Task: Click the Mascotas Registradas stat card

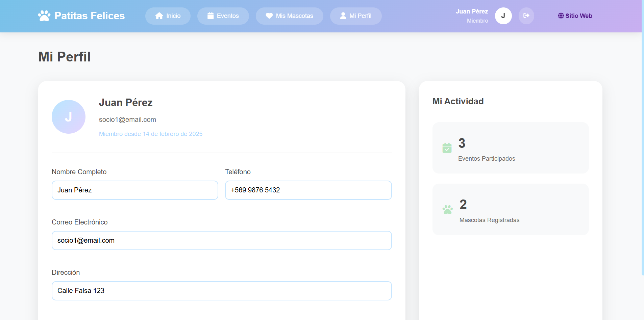Action: coord(510,209)
